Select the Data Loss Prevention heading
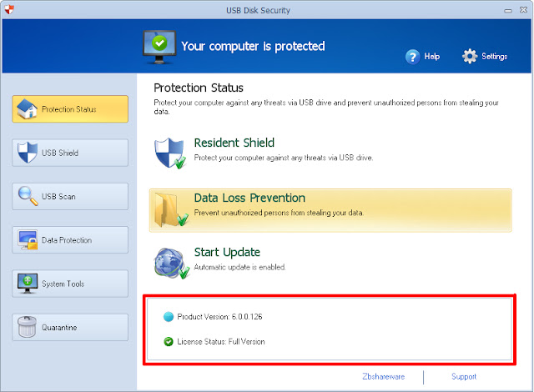 click(x=249, y=198)
